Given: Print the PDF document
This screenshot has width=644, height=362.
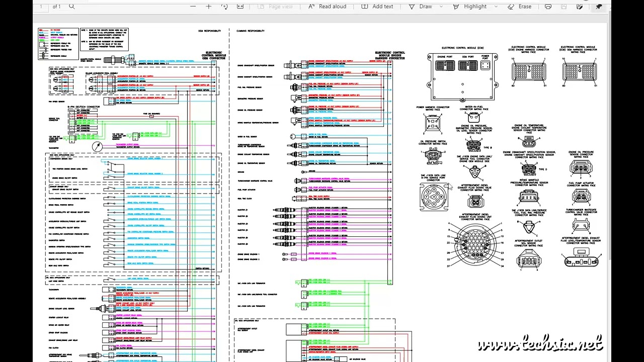Looking at the screenshot, I should pos(548,6).
